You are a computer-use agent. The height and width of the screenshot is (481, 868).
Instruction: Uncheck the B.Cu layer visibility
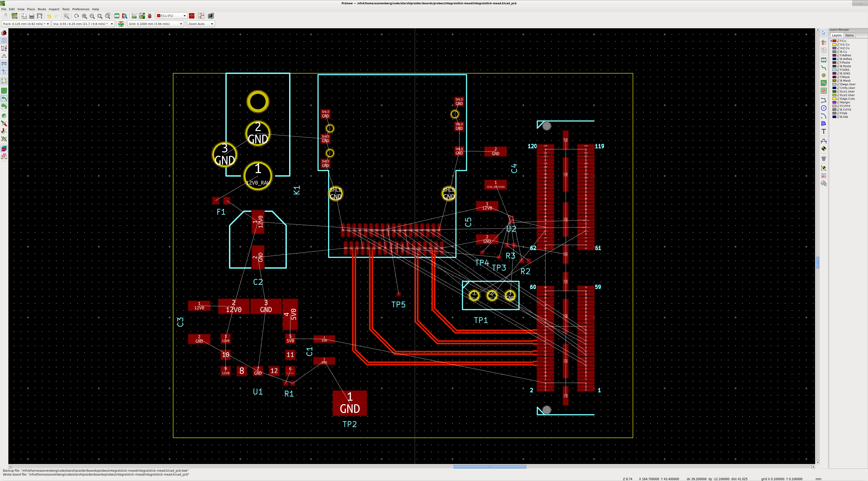[838, 52]
